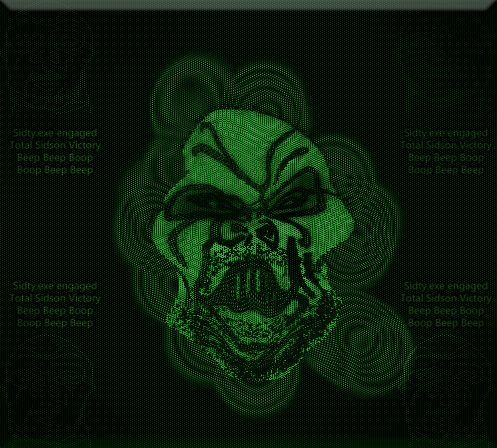Viewport: 497px width, 448px height.
Task: Click the faint face outline in the bottom-right corner
Action: (x=447, y=387)
